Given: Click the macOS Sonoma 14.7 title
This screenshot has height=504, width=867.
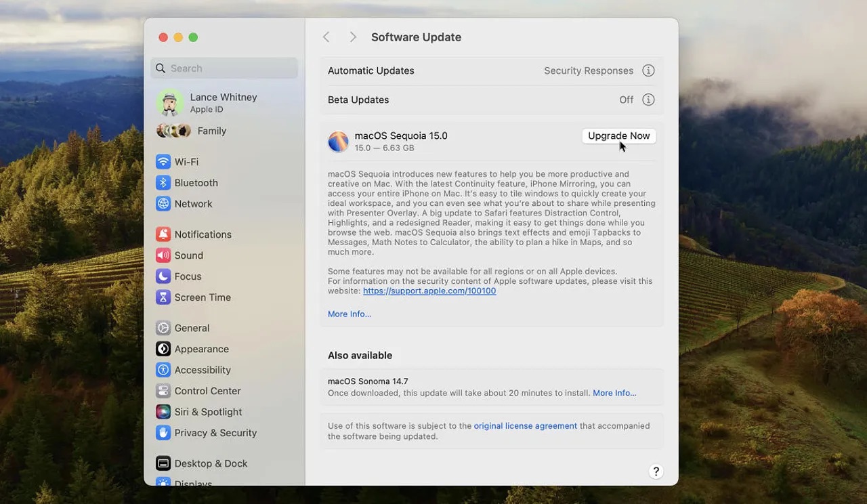Looking at the screenshot, I should point(368,381).
